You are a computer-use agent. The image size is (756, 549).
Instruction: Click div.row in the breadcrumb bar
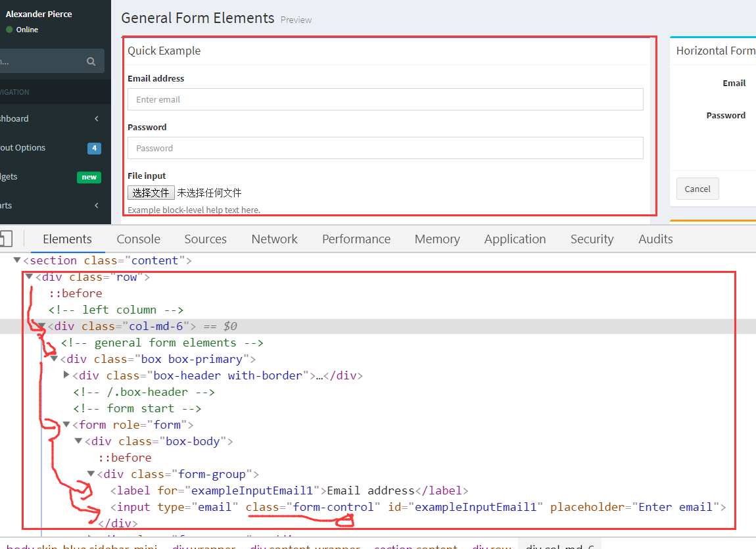pos(491,546)
